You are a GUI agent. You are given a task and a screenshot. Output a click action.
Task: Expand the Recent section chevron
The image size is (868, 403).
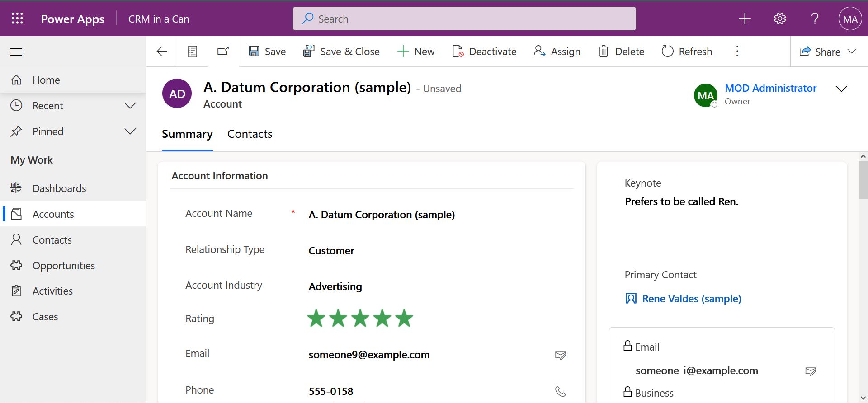pos(130,106)
